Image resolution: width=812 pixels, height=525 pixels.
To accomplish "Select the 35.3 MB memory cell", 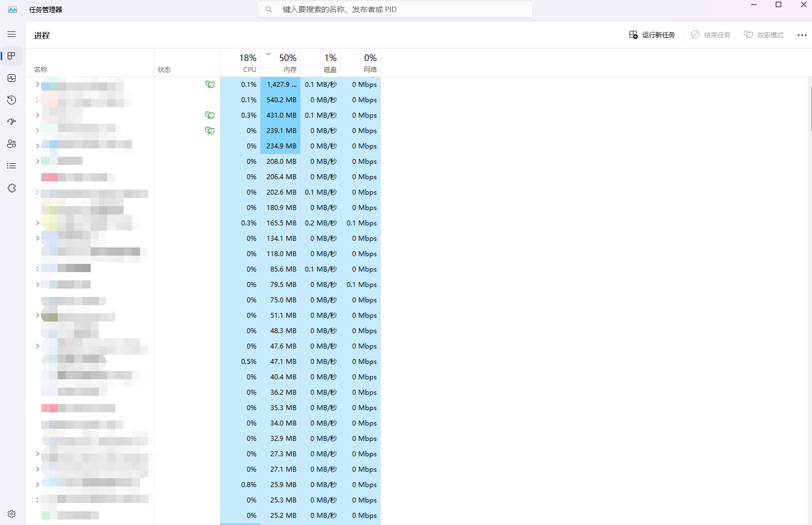I will coord(280,408).
